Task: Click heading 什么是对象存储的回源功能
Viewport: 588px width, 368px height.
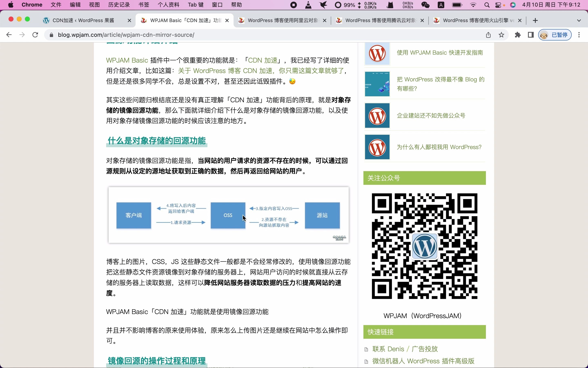Action: (x=157, y=141)
